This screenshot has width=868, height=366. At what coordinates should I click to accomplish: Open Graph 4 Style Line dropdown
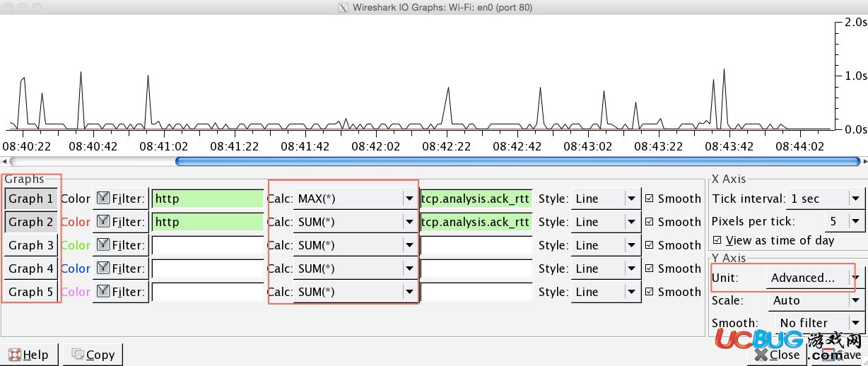tap(606, 268)
